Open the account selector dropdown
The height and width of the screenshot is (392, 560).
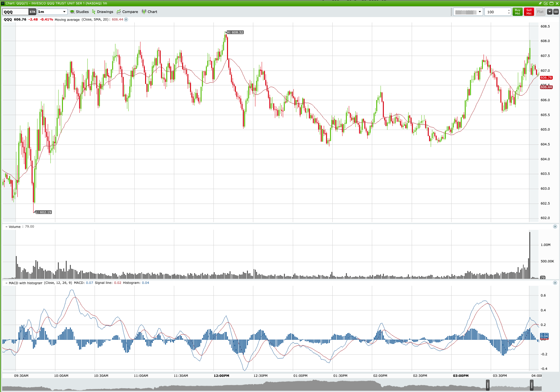point(479,12)
